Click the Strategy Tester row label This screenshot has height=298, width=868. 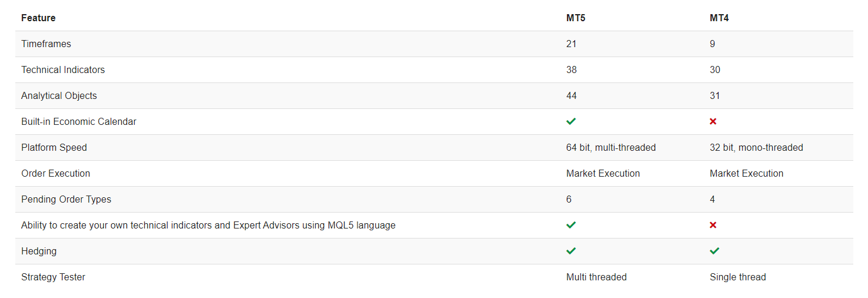[53, 277]
